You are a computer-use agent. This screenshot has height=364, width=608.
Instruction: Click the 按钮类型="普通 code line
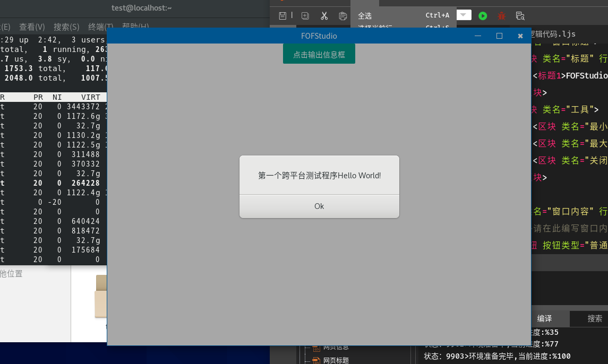[570, 245]
